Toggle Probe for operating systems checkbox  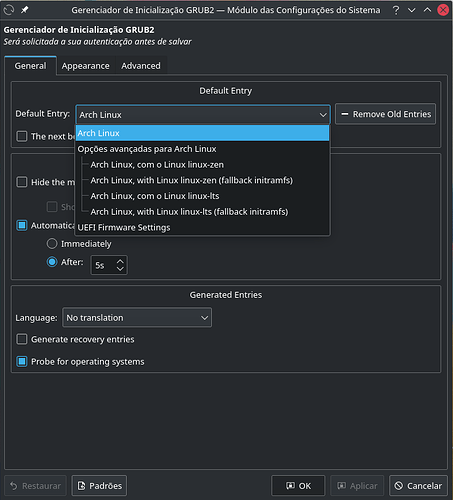point(22,361)
